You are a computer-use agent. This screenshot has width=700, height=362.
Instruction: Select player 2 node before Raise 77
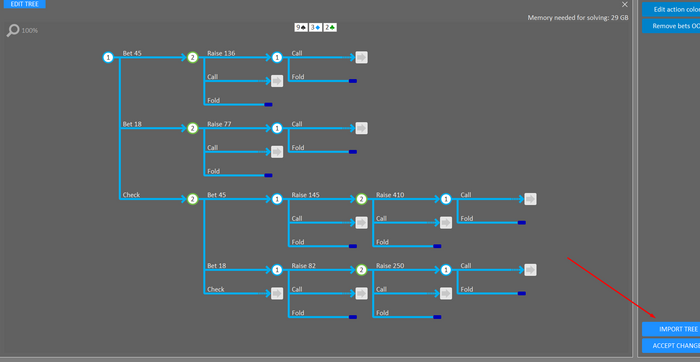192,129
